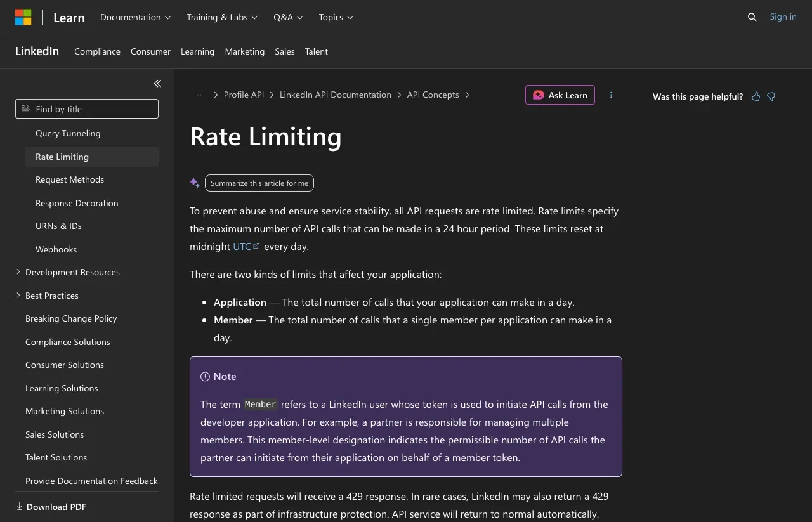Screen dimensions: 812x522
Task: Open the search magnifier icon
Action: pos(752,17)
